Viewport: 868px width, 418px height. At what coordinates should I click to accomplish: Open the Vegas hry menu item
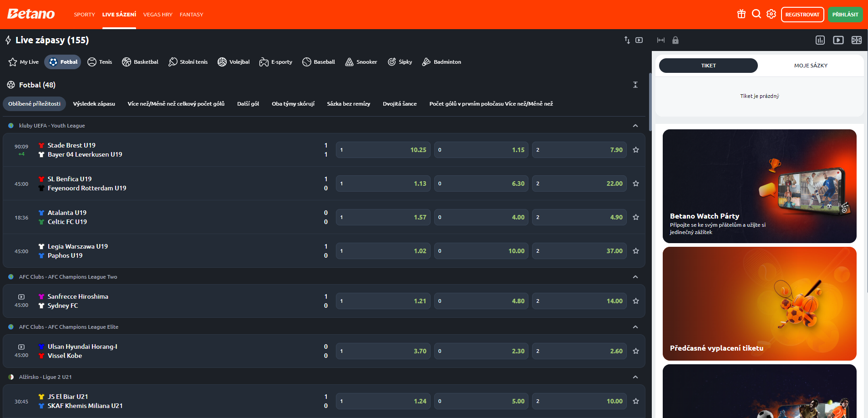click(x=158, y=15)
